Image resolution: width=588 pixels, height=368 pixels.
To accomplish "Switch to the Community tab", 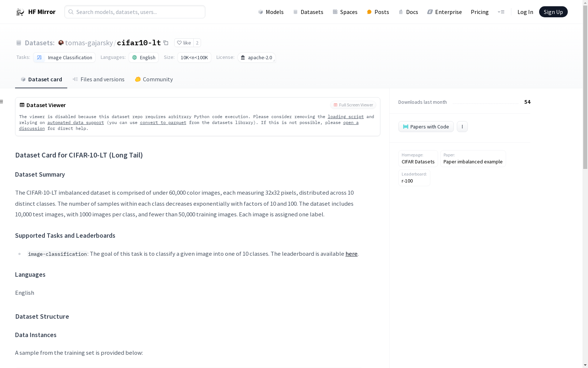I will pos(154,79).
